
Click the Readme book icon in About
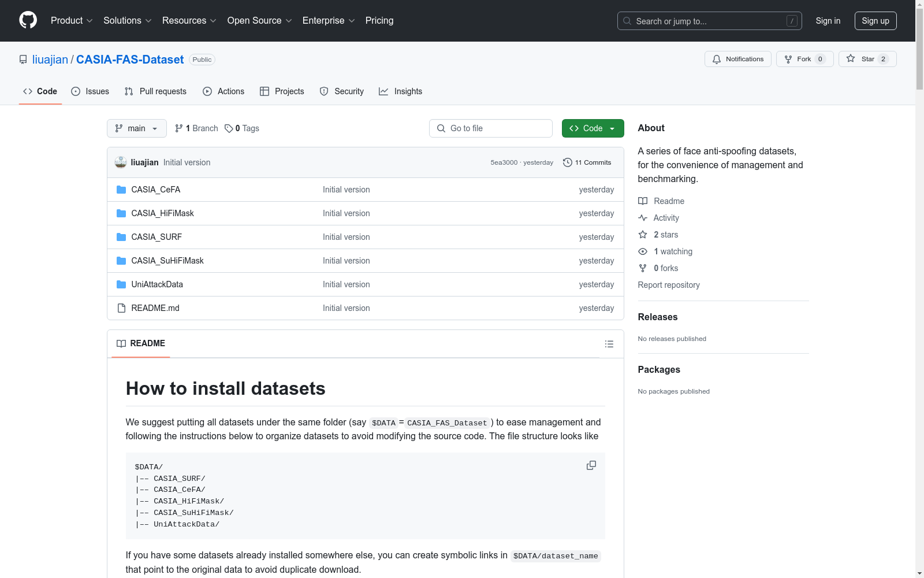[643, 201]
